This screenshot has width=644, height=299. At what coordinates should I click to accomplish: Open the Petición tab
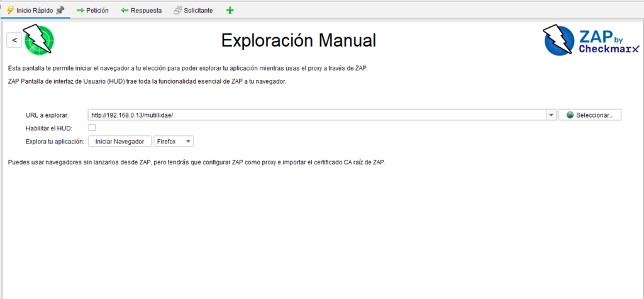click(97, 11)
